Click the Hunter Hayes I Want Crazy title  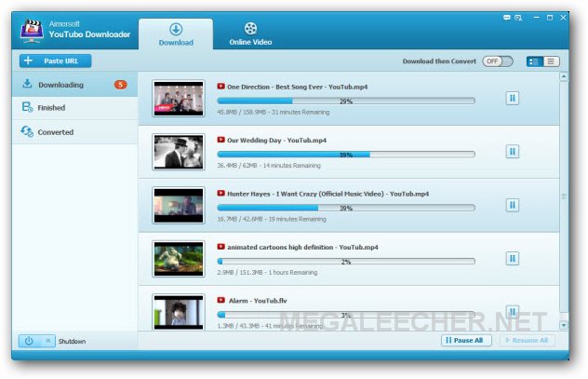coord(327,194)
